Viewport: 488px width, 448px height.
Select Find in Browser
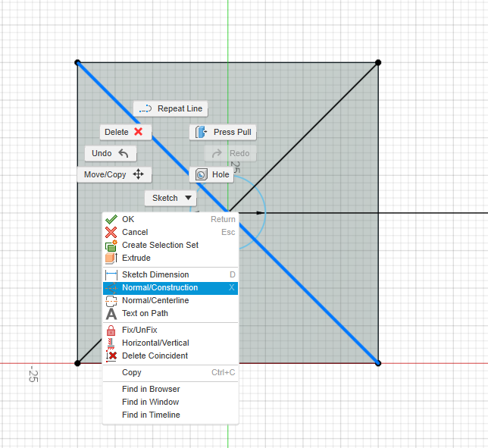click(x=170, y=389)
